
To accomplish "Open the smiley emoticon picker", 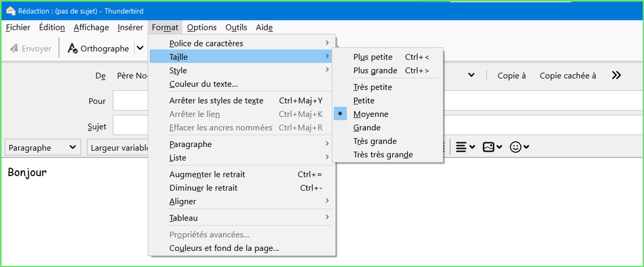I will [516, 147].
